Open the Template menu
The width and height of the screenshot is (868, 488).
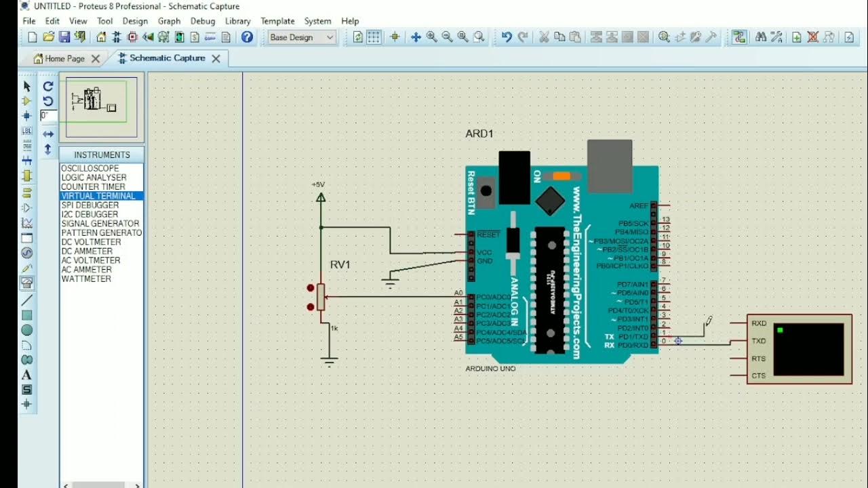point(277,21)
